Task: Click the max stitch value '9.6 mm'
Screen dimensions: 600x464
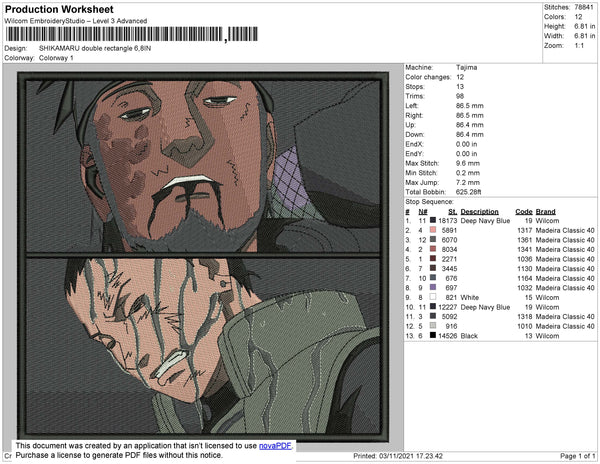Action: [468, 163]
